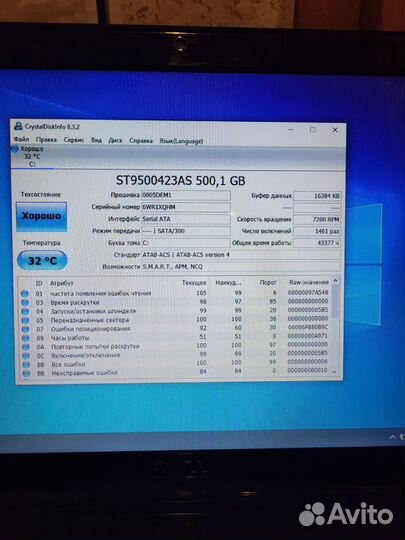Close the CrystalDiskInfo window

click(x=335, y=130)
